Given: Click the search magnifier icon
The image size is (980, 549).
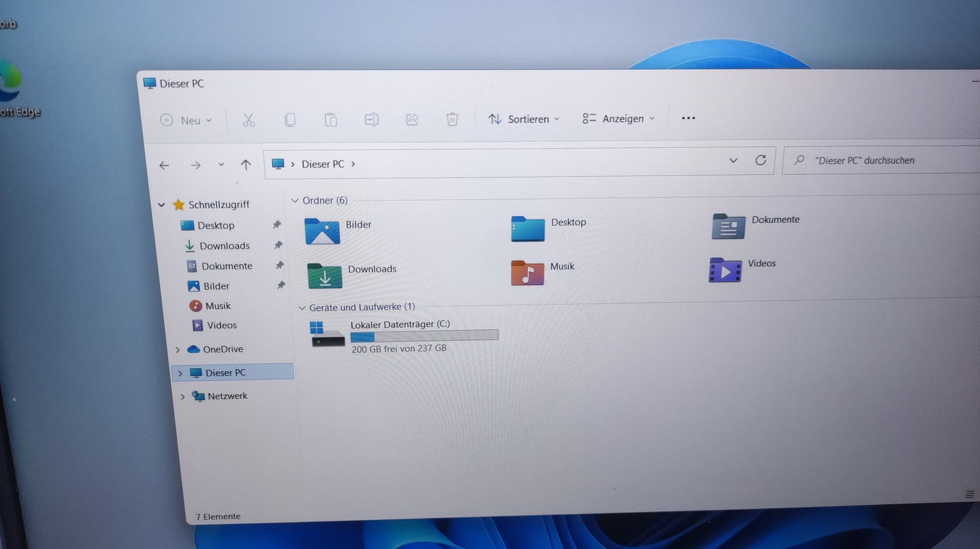Looking at the screenshot, I should pyautogui.click(x=799, y=160).
